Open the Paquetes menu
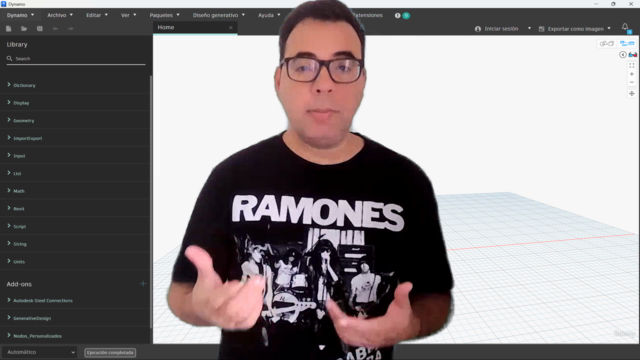 click(164, 15)
